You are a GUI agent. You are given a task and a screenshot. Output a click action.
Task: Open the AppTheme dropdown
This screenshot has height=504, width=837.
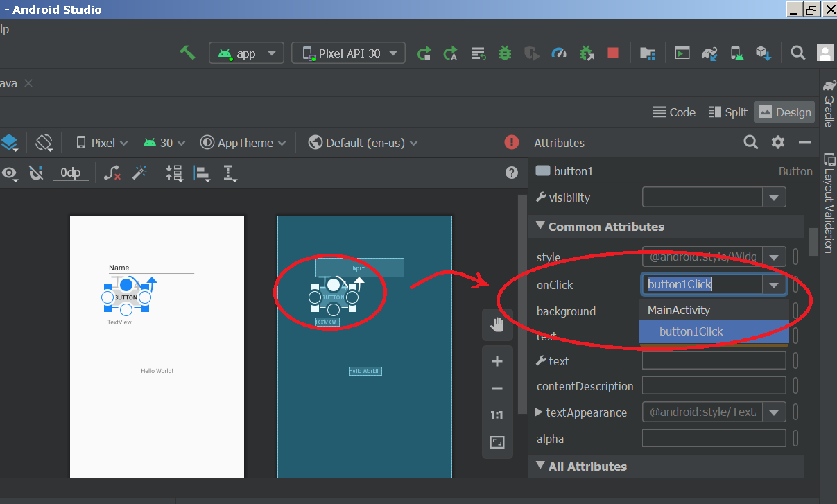243,143
